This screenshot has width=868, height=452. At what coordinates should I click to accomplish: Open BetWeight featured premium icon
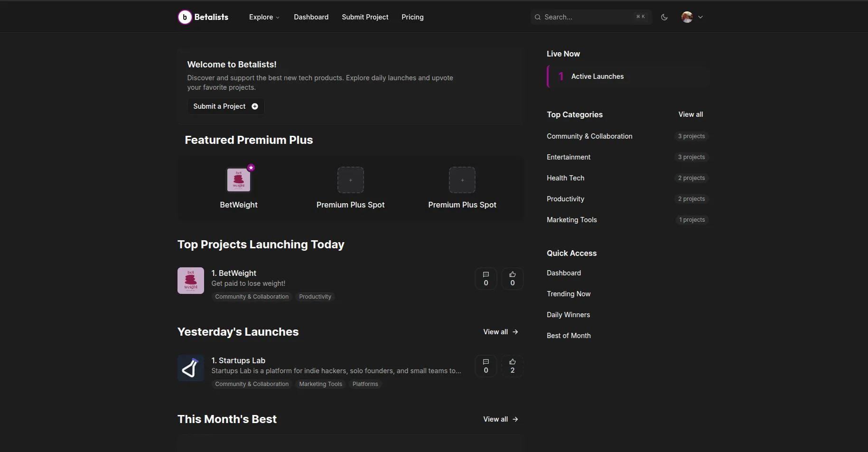[239, 180]
